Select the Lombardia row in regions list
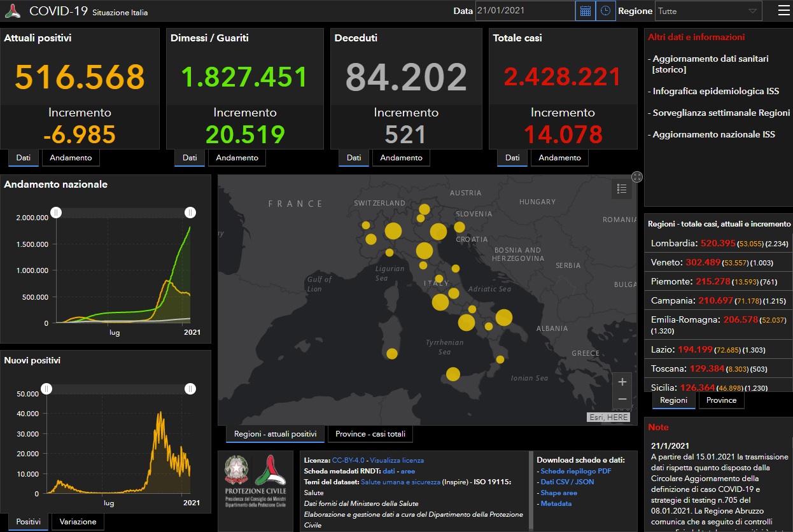 pos(719,243)
